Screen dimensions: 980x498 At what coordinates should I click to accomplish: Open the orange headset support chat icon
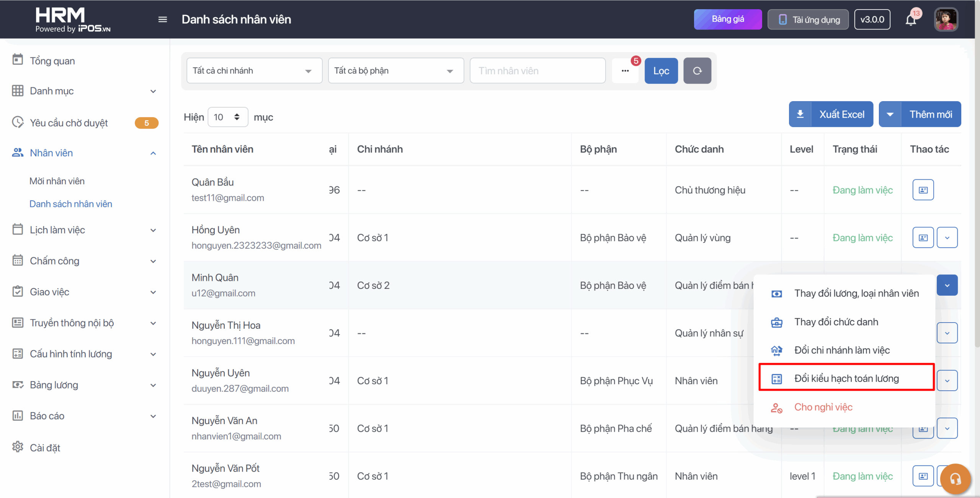tap(955, 478)
